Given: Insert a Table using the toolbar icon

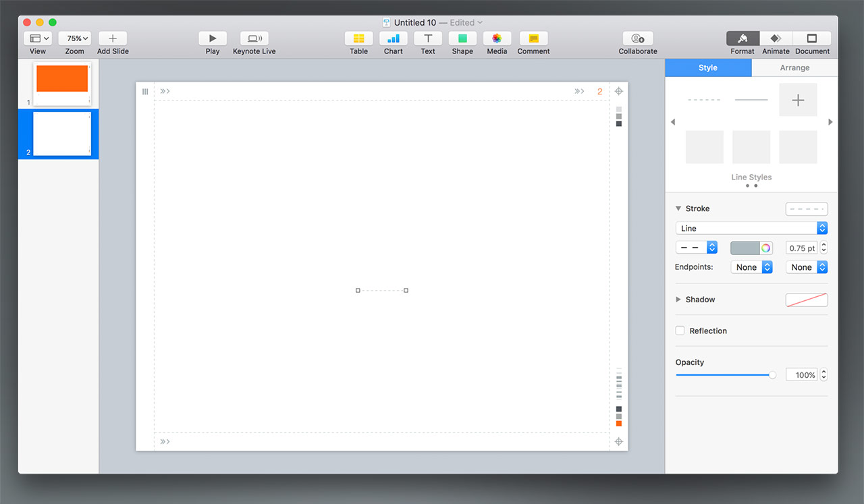Looking at the screenshot, I should 358,38.
